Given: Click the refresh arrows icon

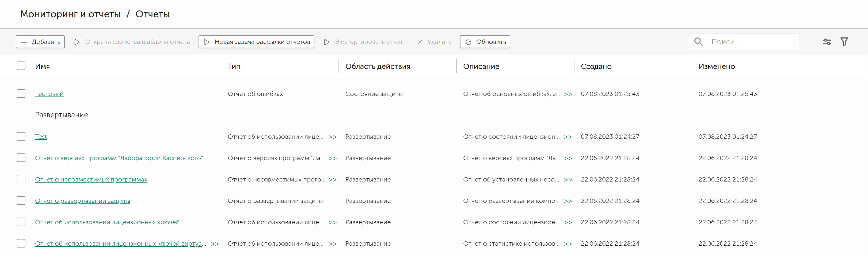Looking at the screenshot, I should tap(468, 42).
